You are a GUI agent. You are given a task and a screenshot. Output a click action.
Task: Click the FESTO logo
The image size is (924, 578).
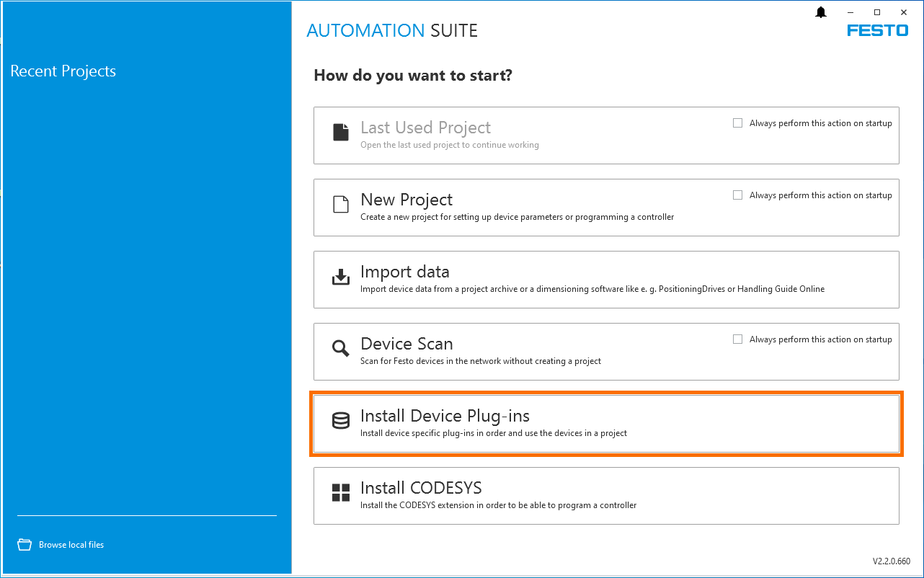877,31
